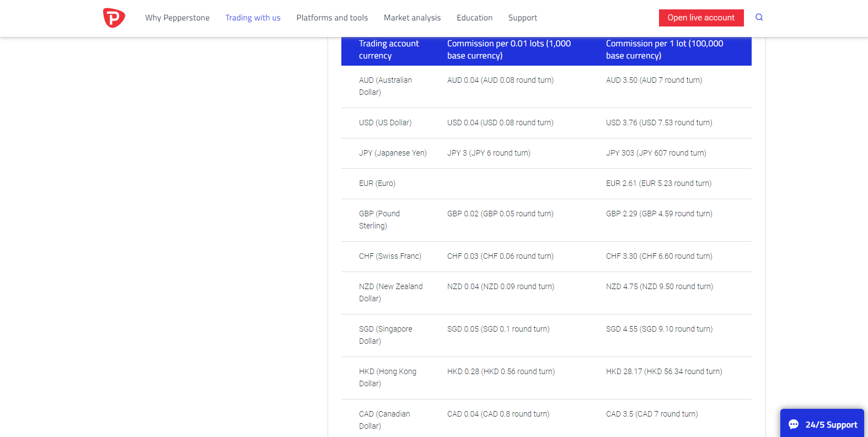Screen dimensions: 868x437
Task: Open the Why Pepperstone menu
Action: coord(177,18)
